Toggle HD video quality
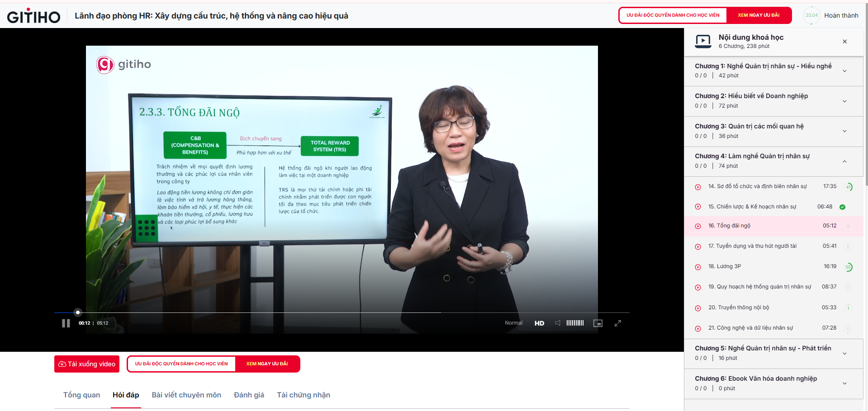The width and height of the screenshot is (868, 411). 539,323
